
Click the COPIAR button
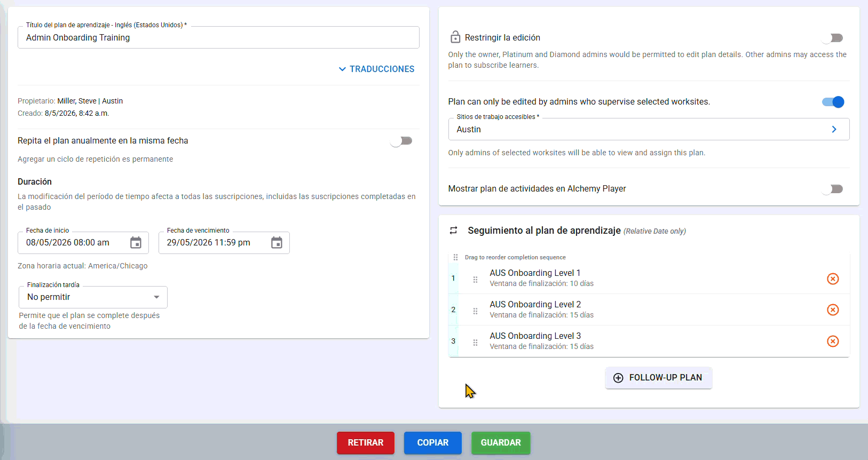tap(433, 443)
